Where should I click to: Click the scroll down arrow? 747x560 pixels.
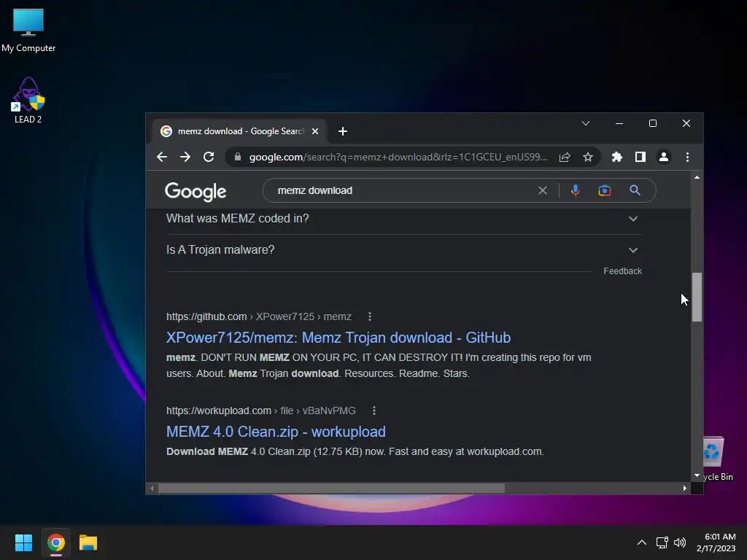click(697, 475)
